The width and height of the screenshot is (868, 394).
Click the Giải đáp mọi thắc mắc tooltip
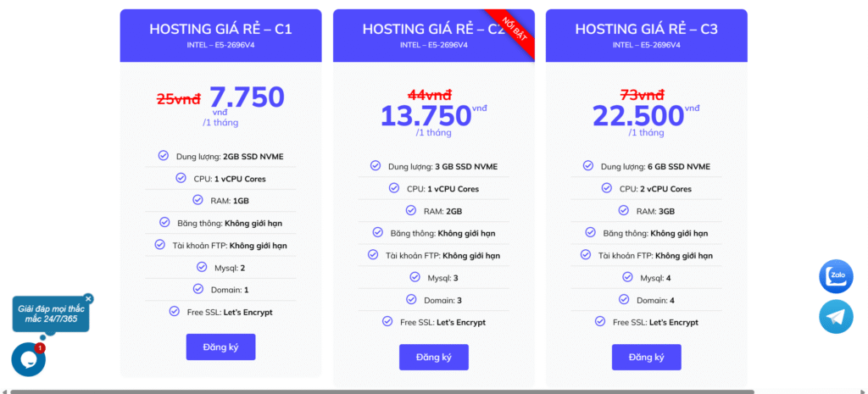(x=49, y=314)
